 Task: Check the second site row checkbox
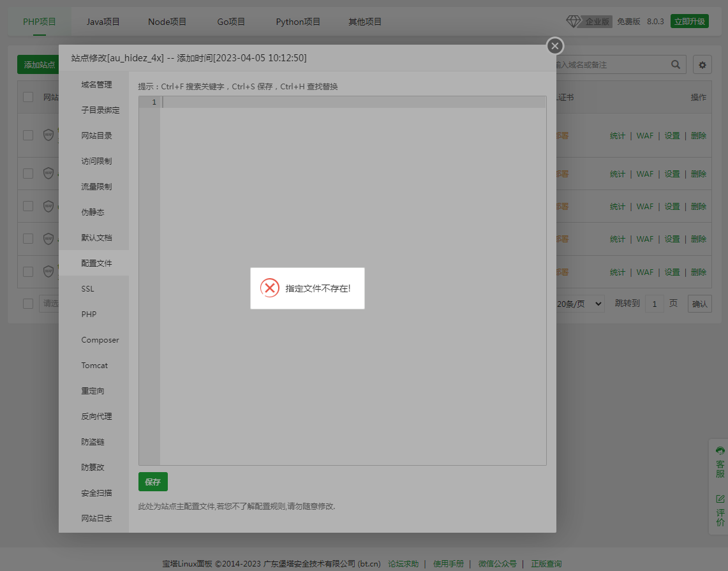[x=28, y=173]
